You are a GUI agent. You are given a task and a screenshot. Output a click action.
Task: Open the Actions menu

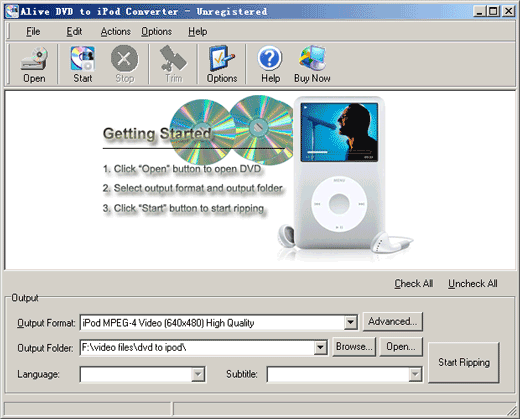[x=116, y=32]
